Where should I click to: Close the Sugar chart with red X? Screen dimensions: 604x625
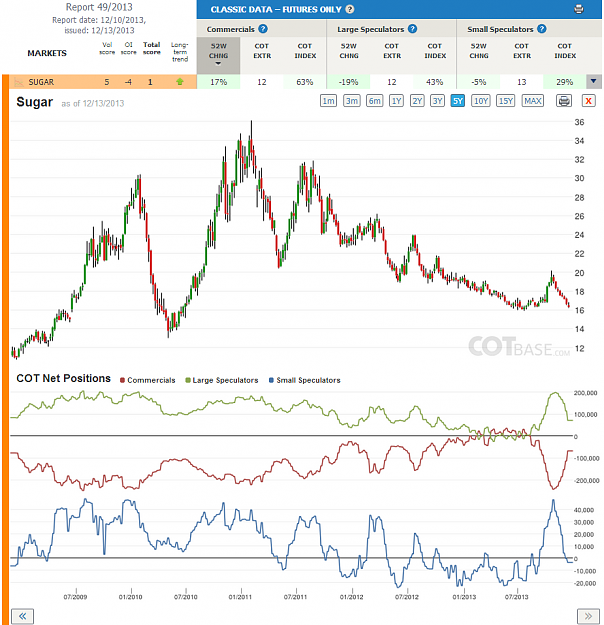(x=588, y=101)
